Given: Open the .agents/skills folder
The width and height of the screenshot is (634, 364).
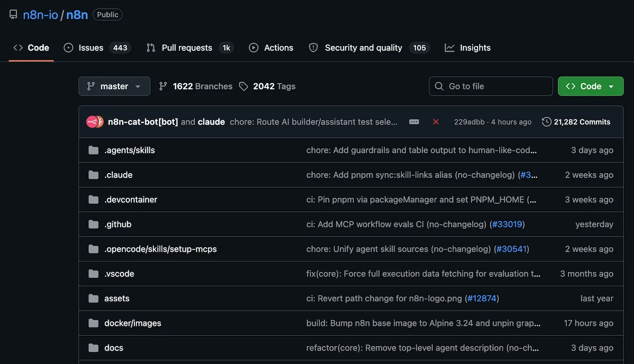Looking at the screenshot, I should 130,150.
